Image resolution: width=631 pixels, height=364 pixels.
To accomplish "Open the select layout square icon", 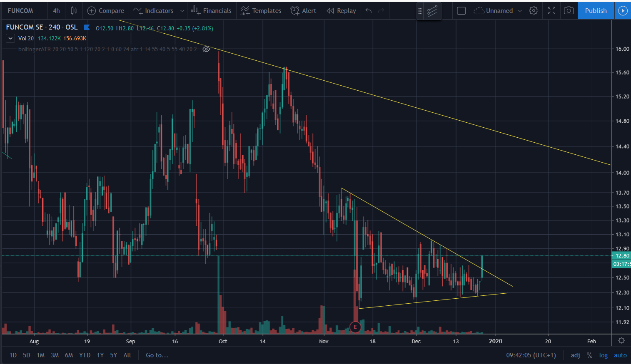I will point(461,11).
